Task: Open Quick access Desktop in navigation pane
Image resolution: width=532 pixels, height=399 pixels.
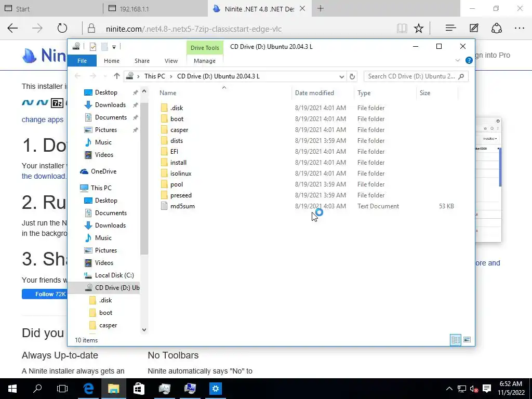Action: (x=106, y=92)
